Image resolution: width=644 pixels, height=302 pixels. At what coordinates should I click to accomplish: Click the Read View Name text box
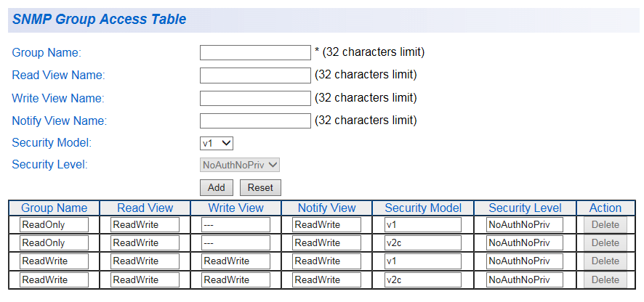coord(255,75)
